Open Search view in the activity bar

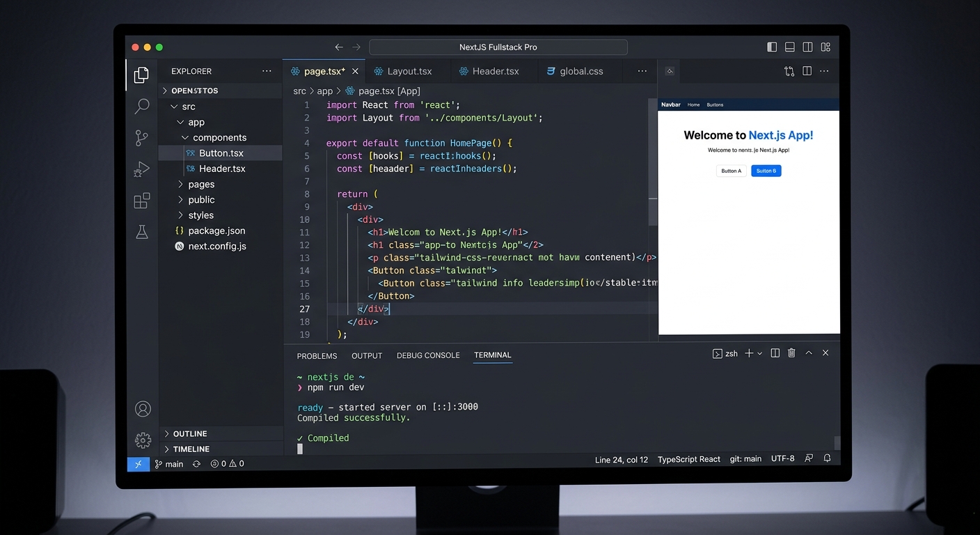pyautogui.click(x=142, y=106)
